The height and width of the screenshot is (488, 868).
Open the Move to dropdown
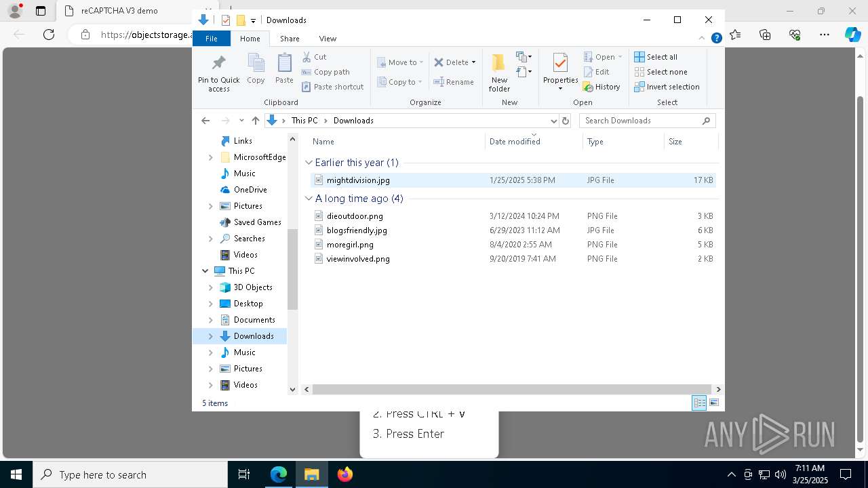click(x=400, y=62)
